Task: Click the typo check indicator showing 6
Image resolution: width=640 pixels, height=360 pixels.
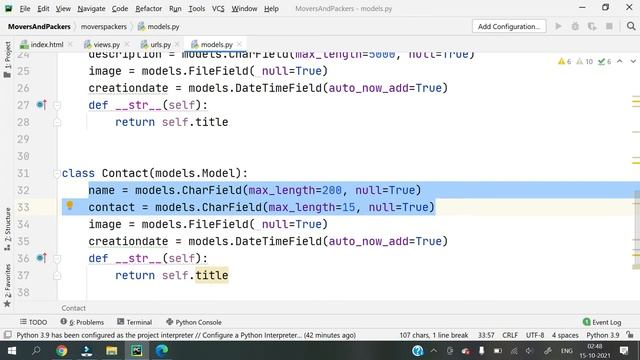Action: click(x=604, y=62)
